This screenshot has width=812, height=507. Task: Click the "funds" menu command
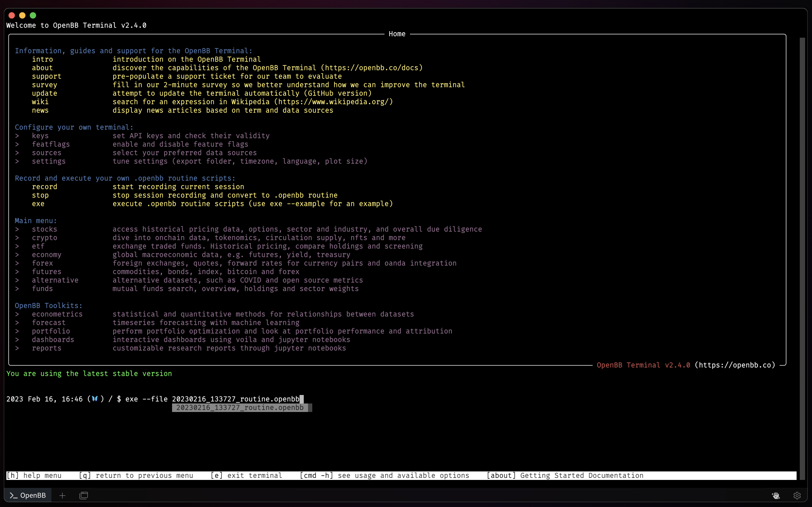tap(42, 288)
